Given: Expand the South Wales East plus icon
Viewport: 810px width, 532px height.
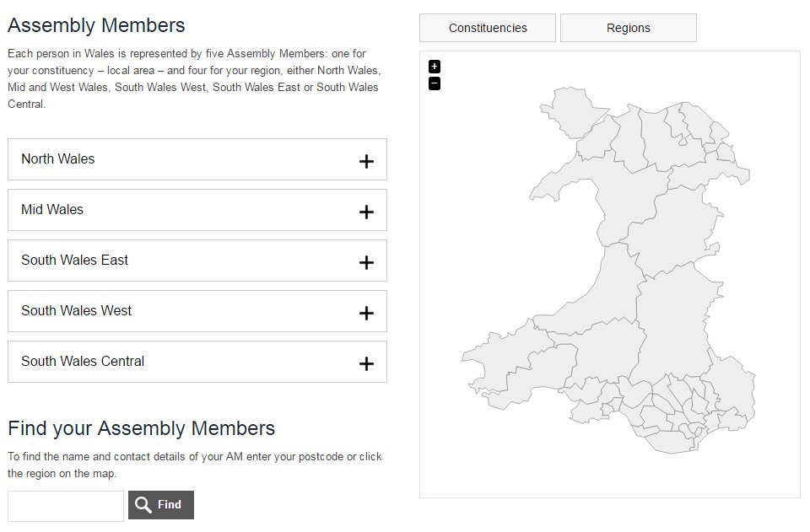Looking at the screenshot, I should click(x=366, y=263).
